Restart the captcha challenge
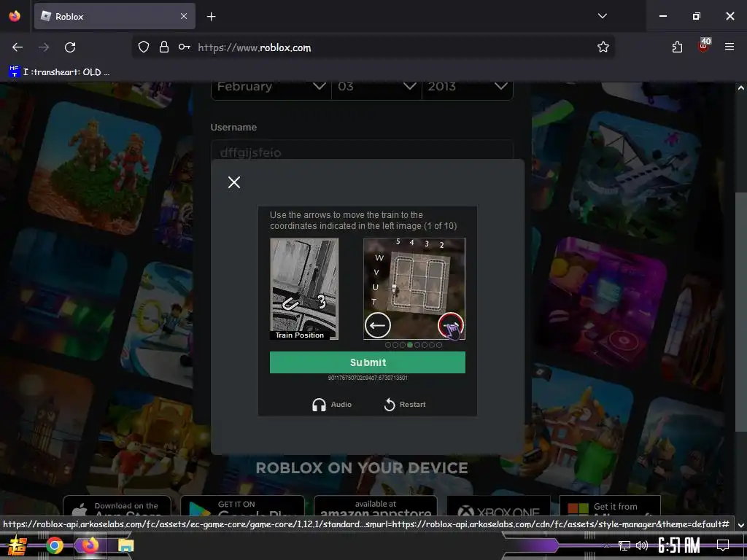Screen dimensions: 747x560 [405, 404]
